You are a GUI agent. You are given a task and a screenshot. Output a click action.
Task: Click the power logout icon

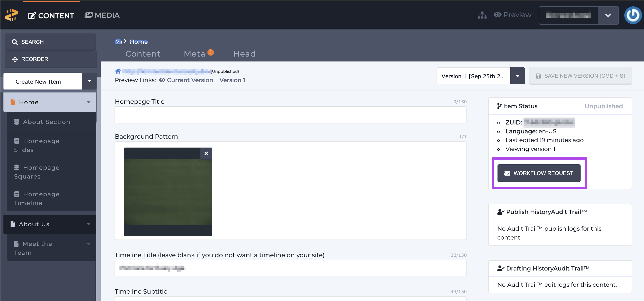point(633,15)
